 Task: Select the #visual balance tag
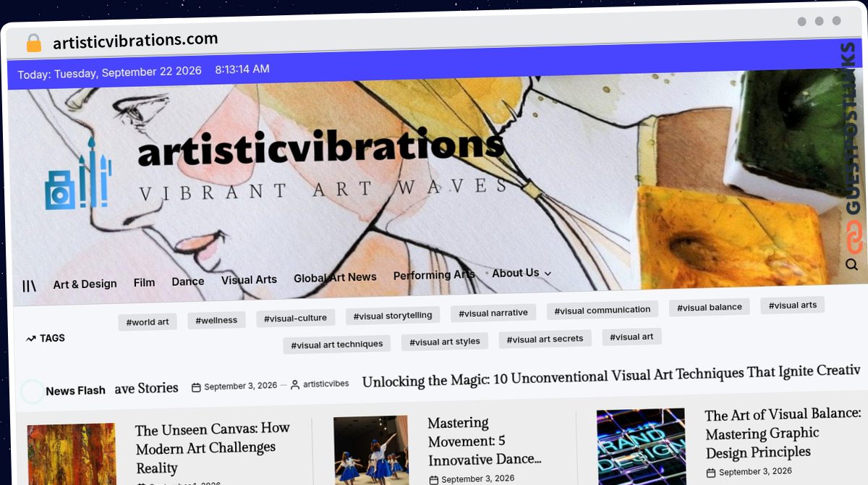coord(710,307)
